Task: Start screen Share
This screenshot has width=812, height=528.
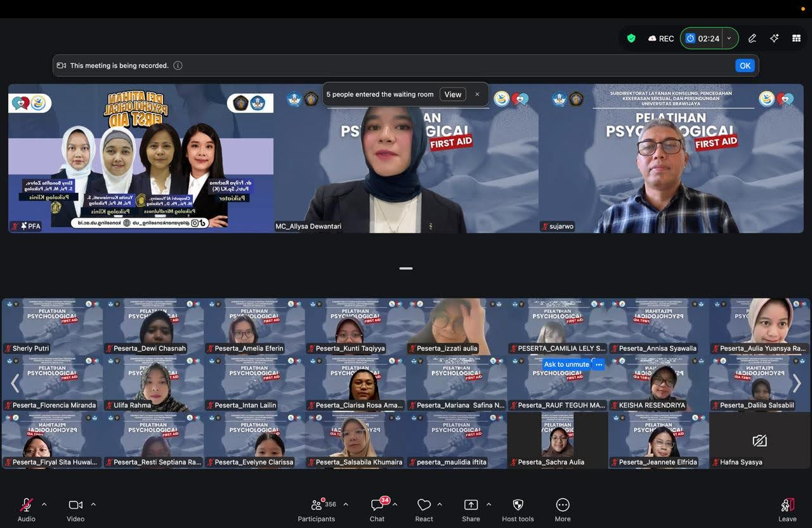Action: 471,510
